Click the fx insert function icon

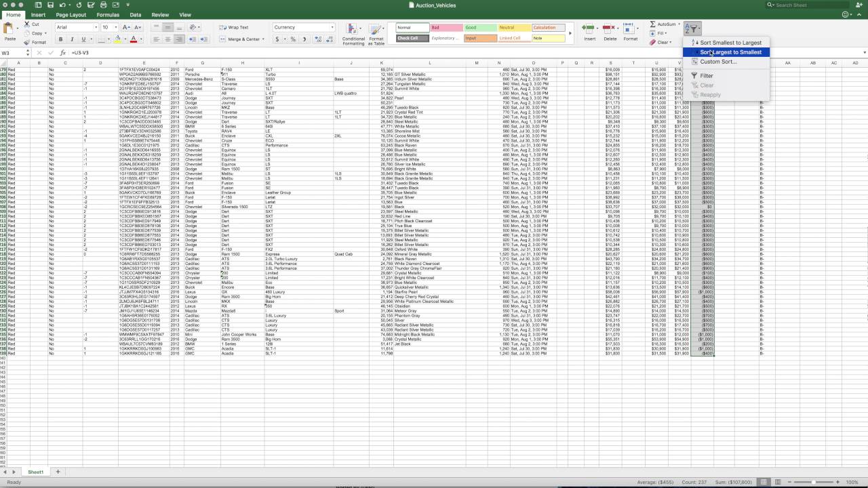[x=62, y=53]
